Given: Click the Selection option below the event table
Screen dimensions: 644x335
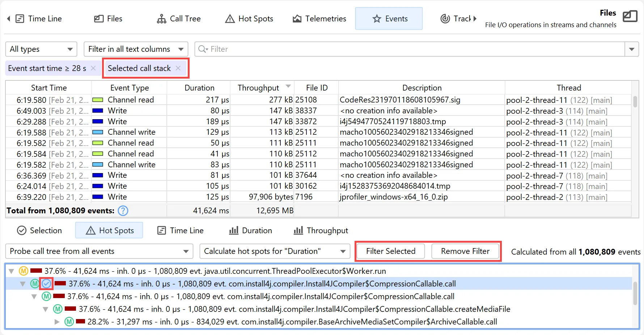Looking at the screenshot, I should click(40, 230).
